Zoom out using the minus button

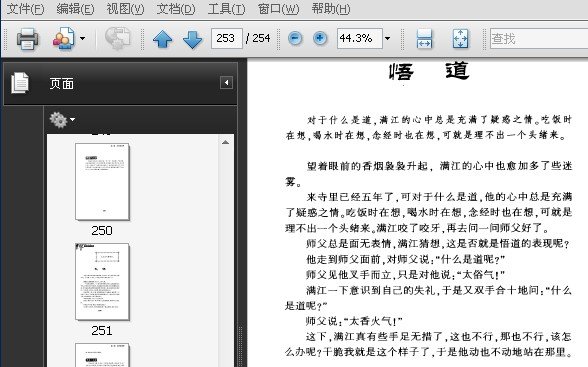click(x=295, y=38)
